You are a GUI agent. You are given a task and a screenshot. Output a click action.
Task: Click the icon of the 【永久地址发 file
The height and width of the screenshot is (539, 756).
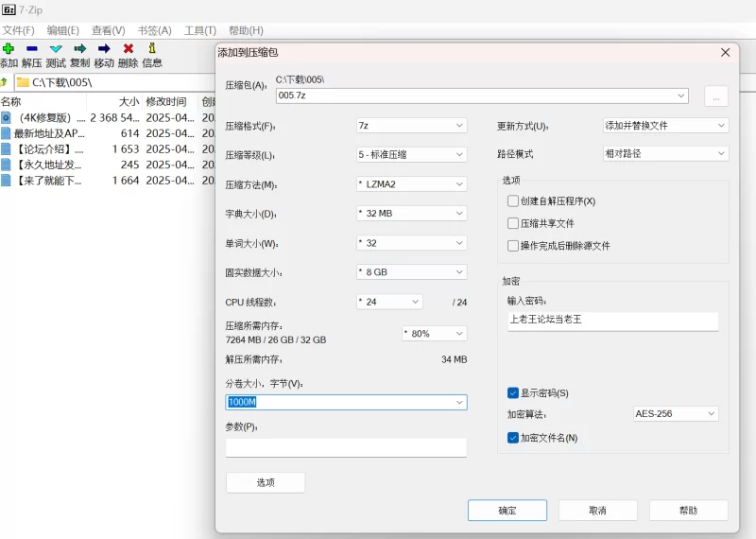[x=6, y=165]
